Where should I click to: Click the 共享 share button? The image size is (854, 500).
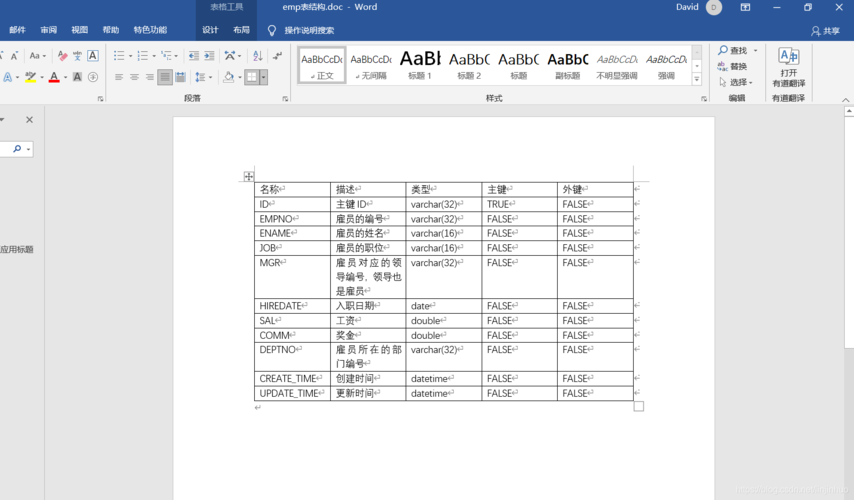(x=826, y=31)
